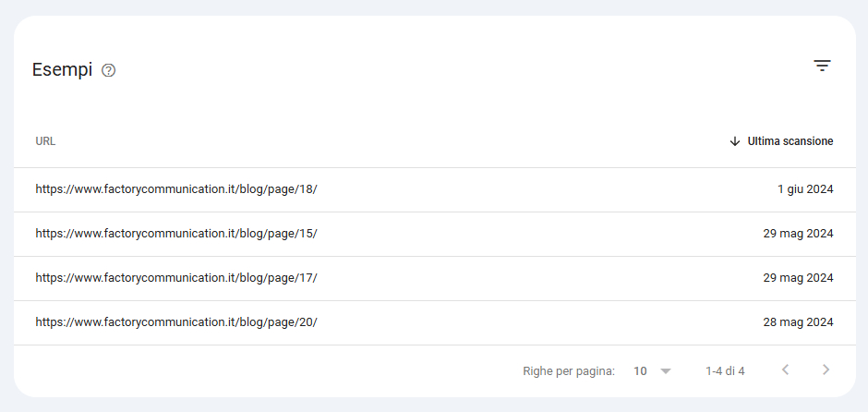Expand the rows-per-page dropdown arrow
Screen dimensions: 868x412
coord(666,371)
